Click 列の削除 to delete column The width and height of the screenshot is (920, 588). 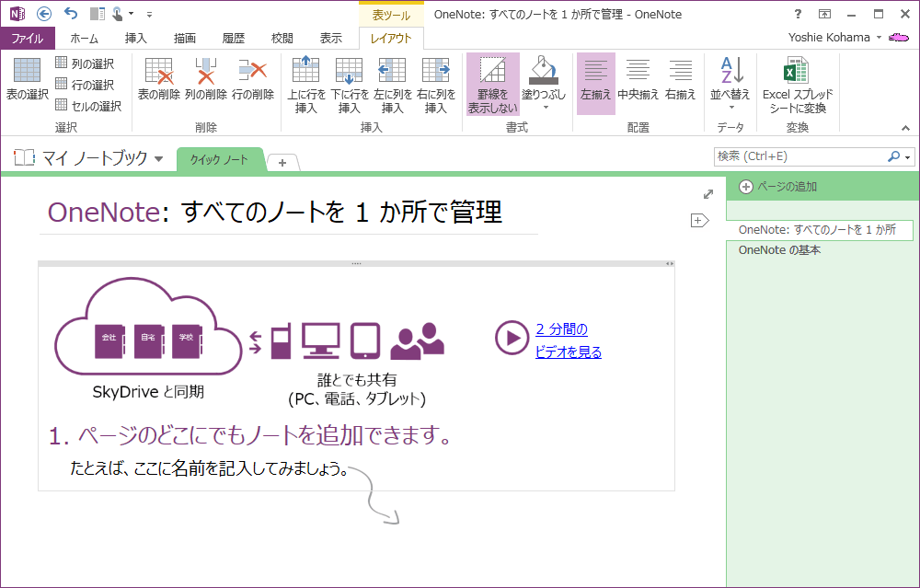click(205, 79)
